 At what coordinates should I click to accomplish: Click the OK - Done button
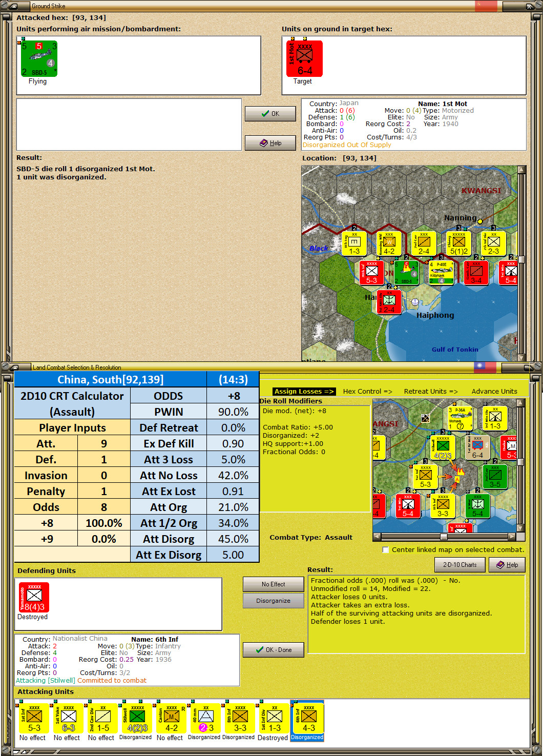[274, 650]
